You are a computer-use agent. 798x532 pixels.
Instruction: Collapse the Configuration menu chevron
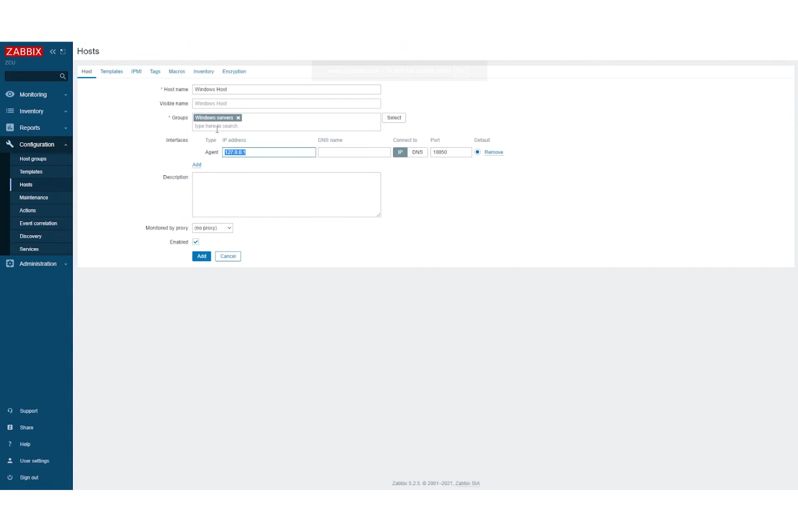(x=66, y=144)
